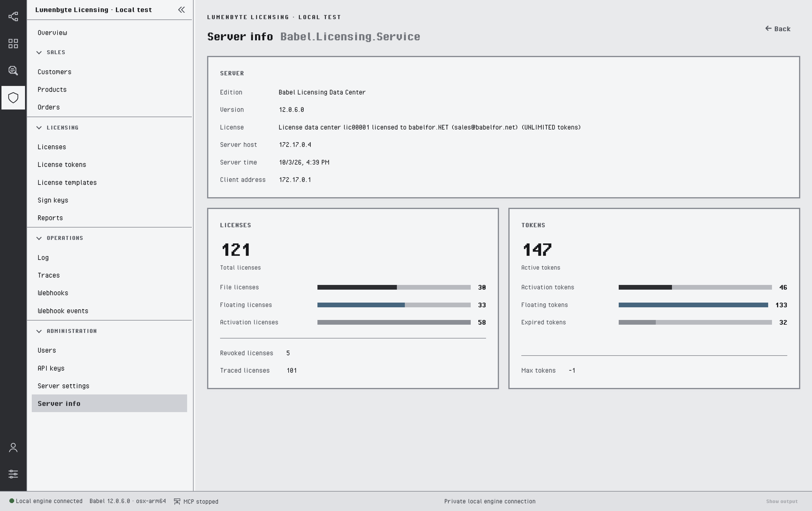Open the search inspect icon in the rail

13,70
